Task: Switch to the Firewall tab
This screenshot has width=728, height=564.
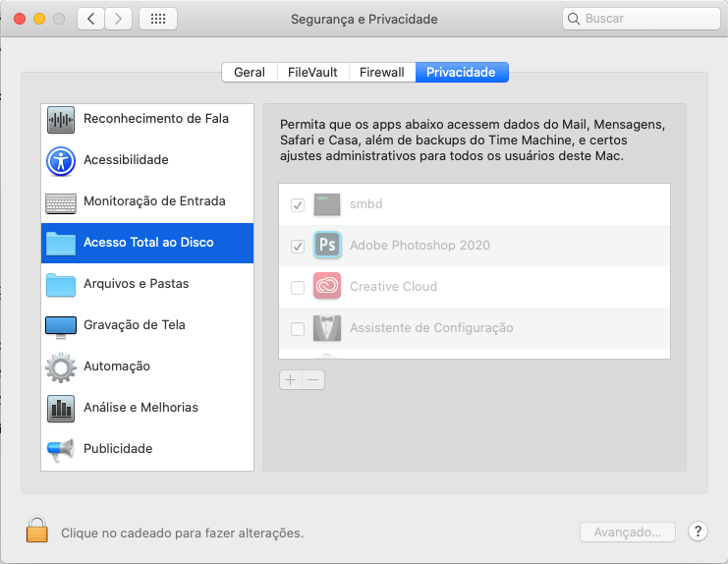Action: [x=381, y=73]
